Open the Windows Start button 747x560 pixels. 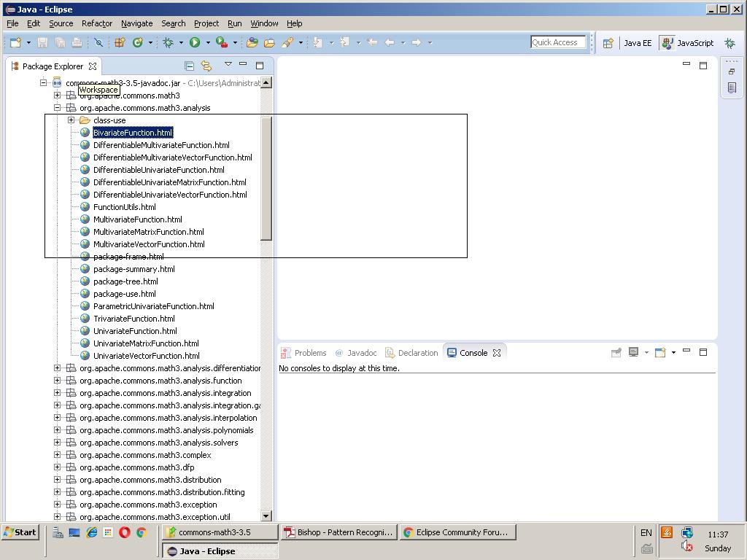tap(20, 532)
